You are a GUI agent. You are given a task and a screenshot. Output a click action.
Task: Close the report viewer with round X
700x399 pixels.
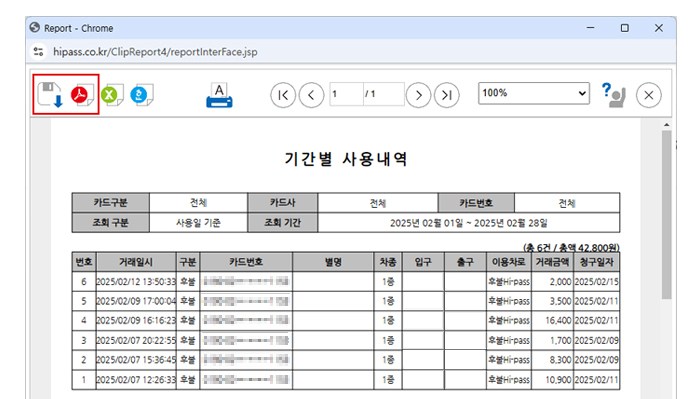click(649, 95)
